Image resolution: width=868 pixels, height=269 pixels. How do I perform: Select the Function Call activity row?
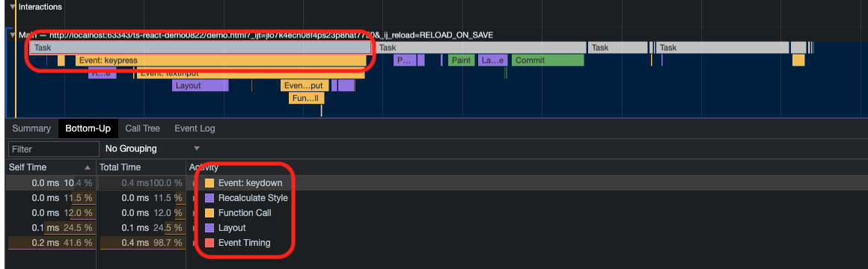point(436,213)
